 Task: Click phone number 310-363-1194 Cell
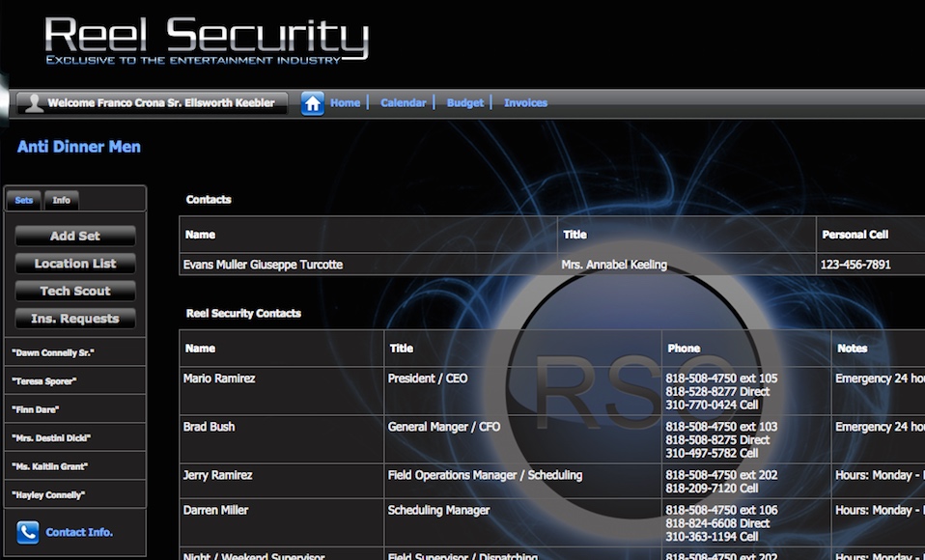712,537
